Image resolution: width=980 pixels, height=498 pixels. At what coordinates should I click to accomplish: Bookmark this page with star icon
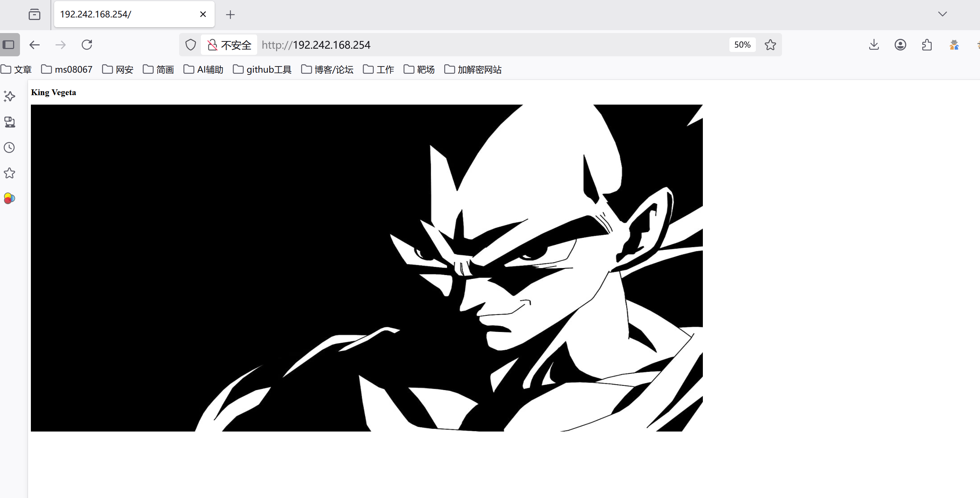[770, 45]
